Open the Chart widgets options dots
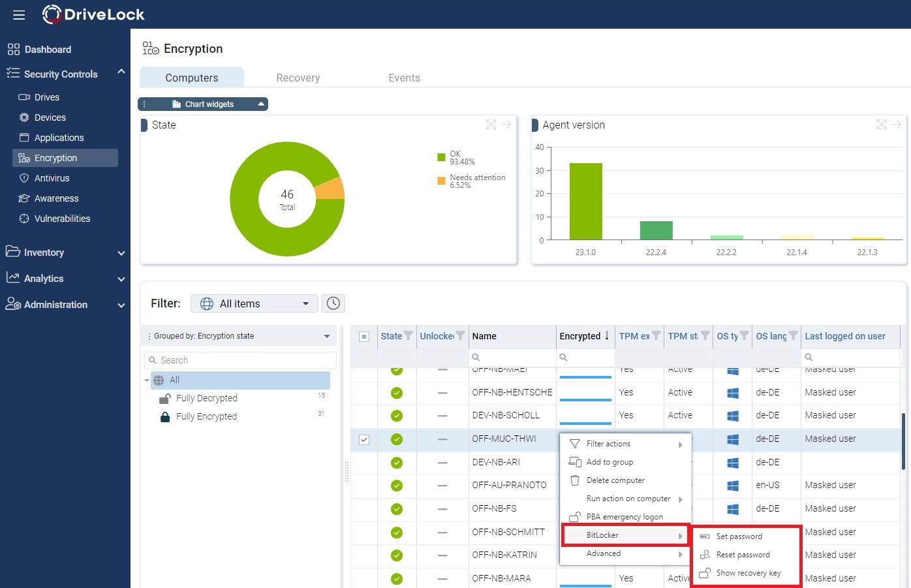The height and width of the screenshot is (588, 911). (144, 104)
